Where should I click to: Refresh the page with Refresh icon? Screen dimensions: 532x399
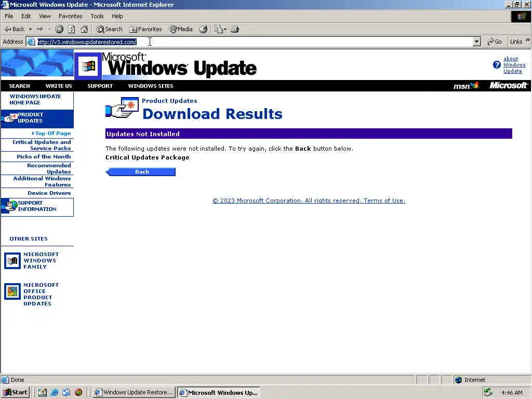point(72,29)
